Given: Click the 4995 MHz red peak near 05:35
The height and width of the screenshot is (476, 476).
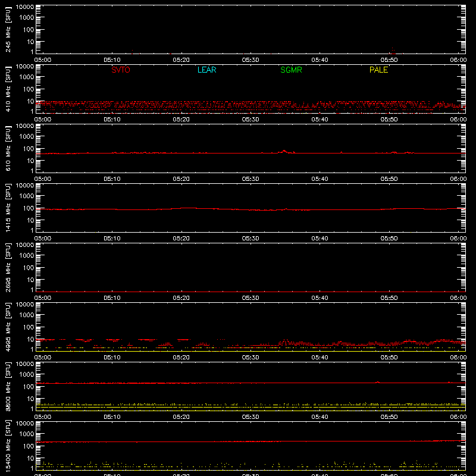Looking at the screenshot, I should [x=284, y=342].
